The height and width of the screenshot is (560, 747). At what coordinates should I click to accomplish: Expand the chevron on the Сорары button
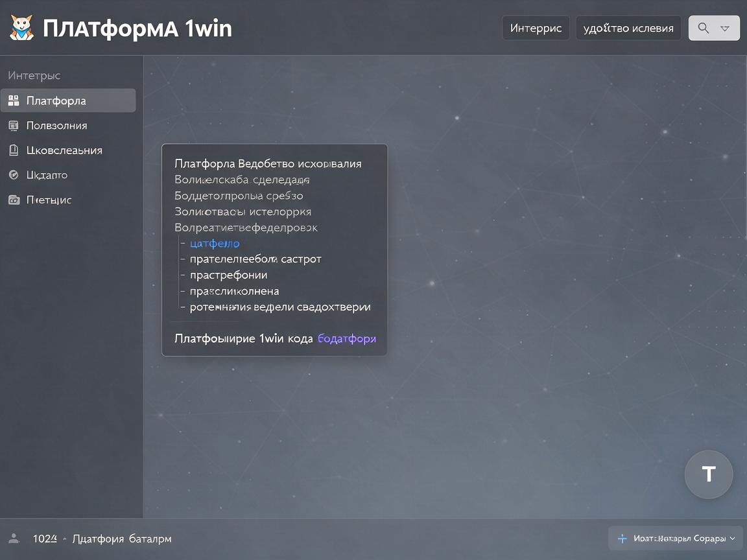pos(732,539)
